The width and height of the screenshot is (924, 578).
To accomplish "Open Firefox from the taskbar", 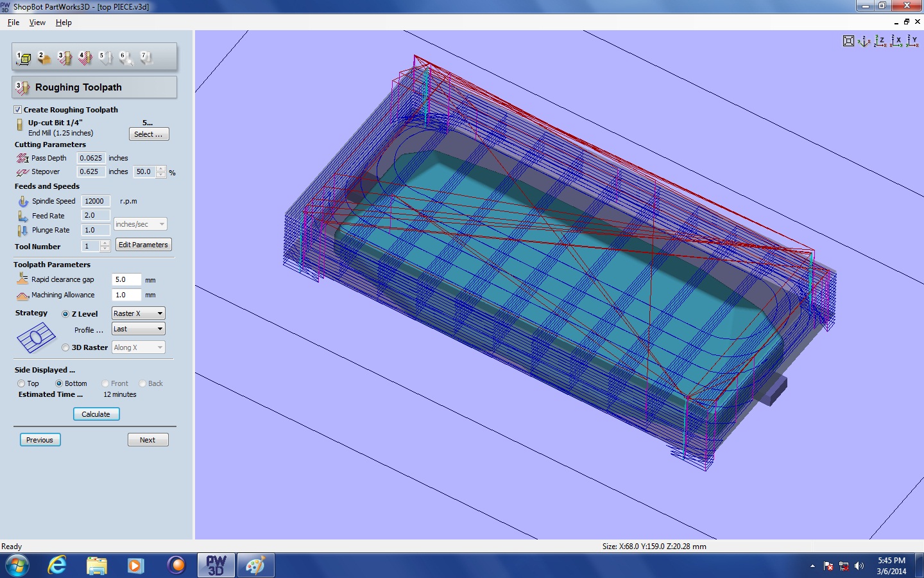I will (x=176, y=565).
